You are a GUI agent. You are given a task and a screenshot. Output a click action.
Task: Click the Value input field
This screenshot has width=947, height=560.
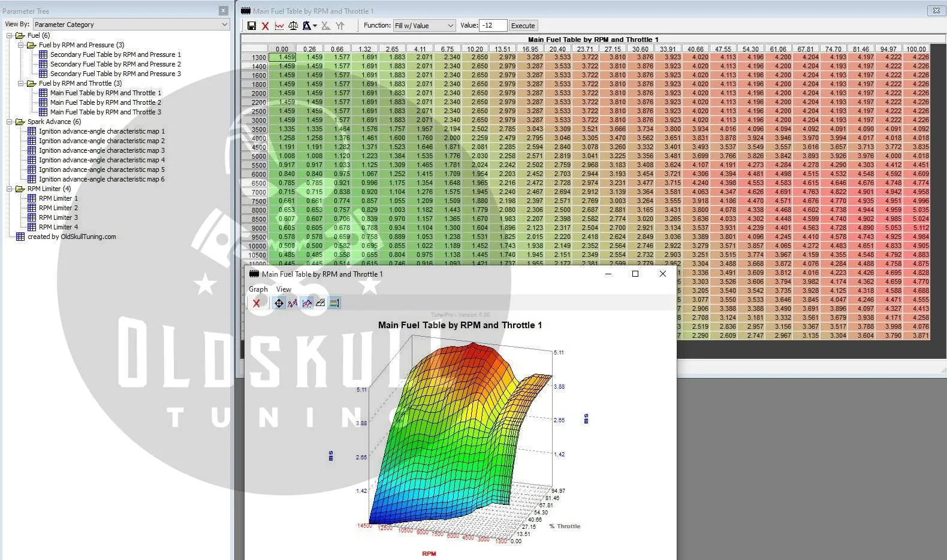tap(493, 26)
